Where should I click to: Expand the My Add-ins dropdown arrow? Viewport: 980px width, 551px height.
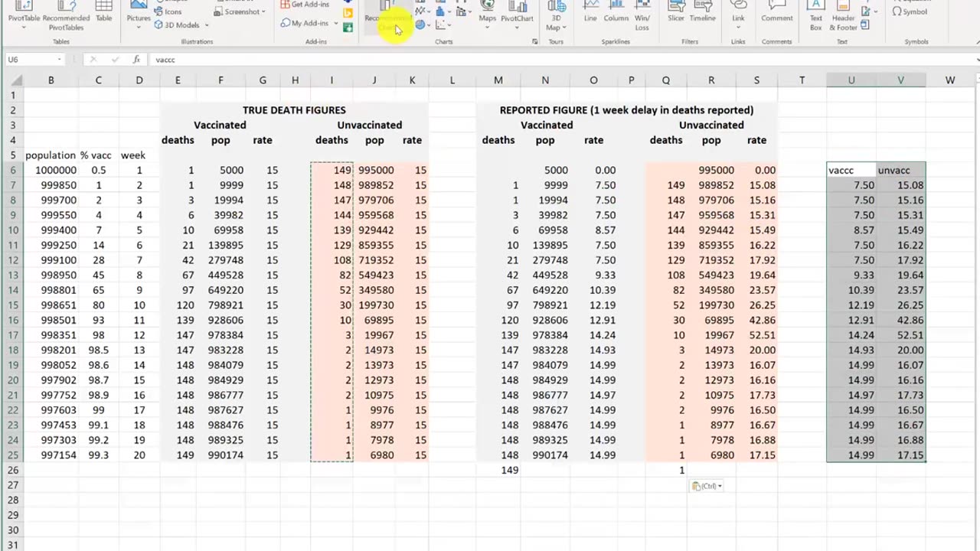(x=335, y=24)
